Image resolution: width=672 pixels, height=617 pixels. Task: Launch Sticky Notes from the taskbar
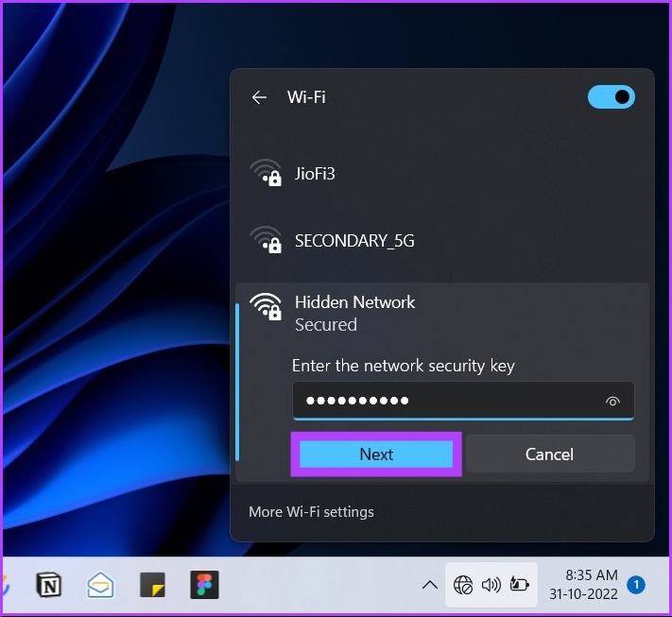(x=152, y=585)
